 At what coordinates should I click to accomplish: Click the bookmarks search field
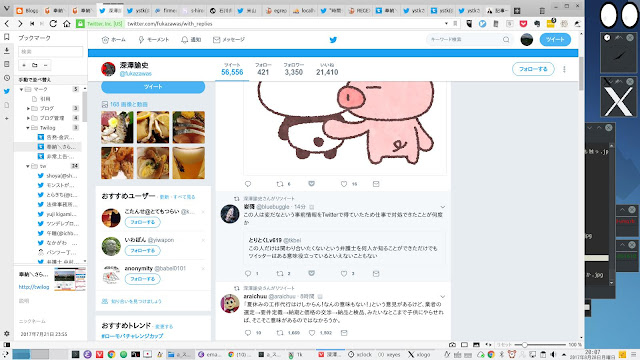tap(51, 52)
